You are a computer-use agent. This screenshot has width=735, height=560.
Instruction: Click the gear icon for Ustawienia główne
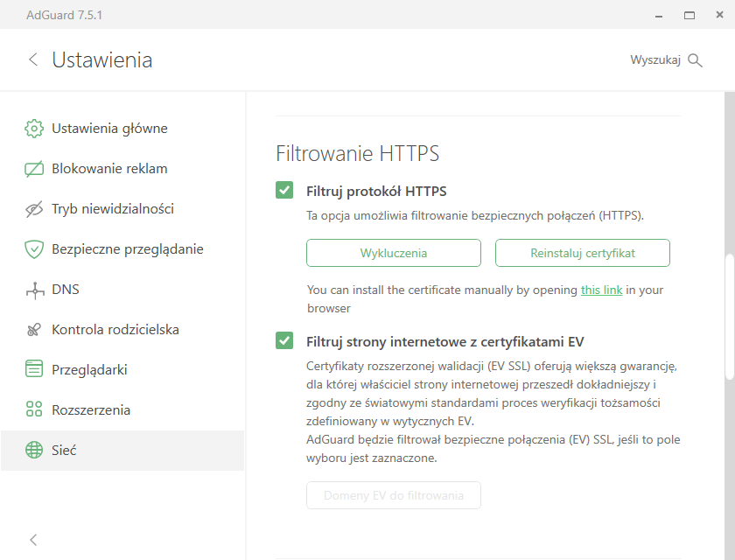[x=34, y=129]
